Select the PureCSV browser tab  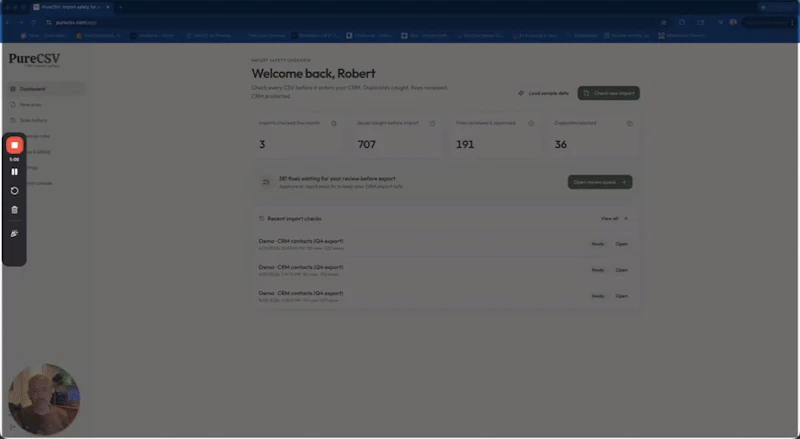coord(71,7)
